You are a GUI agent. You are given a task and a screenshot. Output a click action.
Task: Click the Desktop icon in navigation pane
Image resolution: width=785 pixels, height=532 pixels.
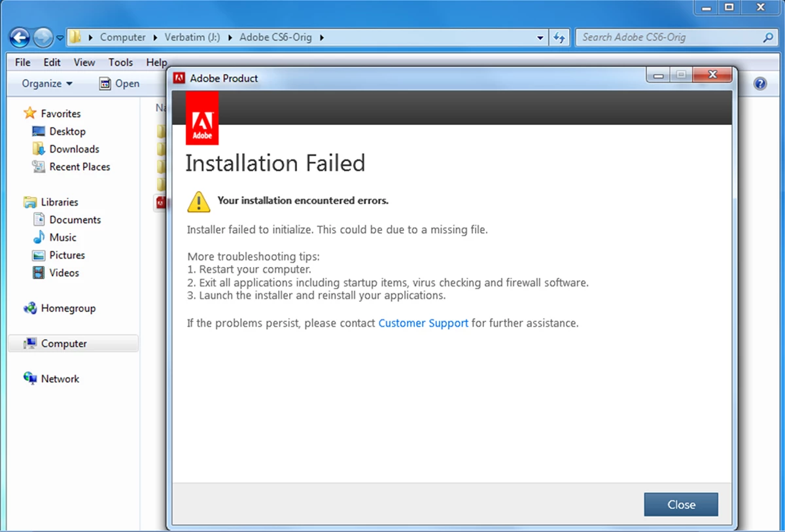tap(39, 132)
